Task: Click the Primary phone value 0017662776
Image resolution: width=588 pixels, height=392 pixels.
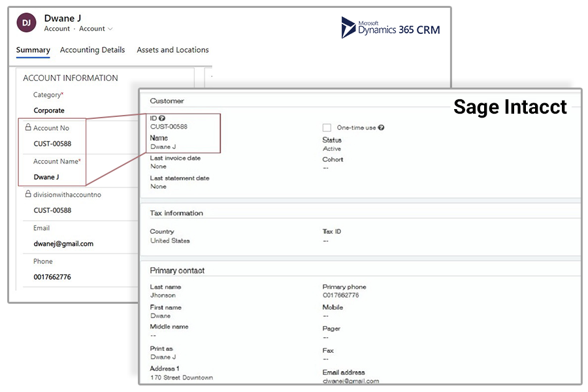Action: (x=340, y=295)
